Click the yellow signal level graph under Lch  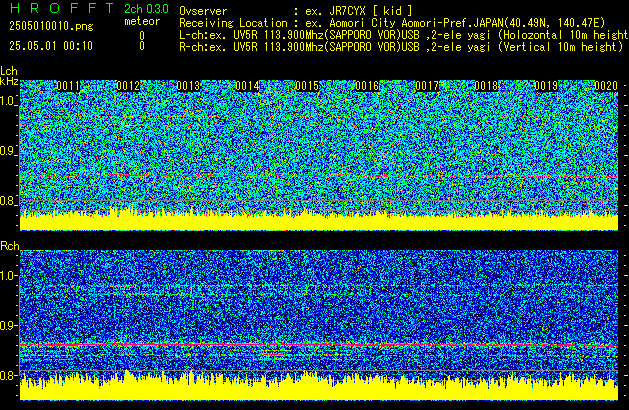pyautogui.click(x=319, y=221)
